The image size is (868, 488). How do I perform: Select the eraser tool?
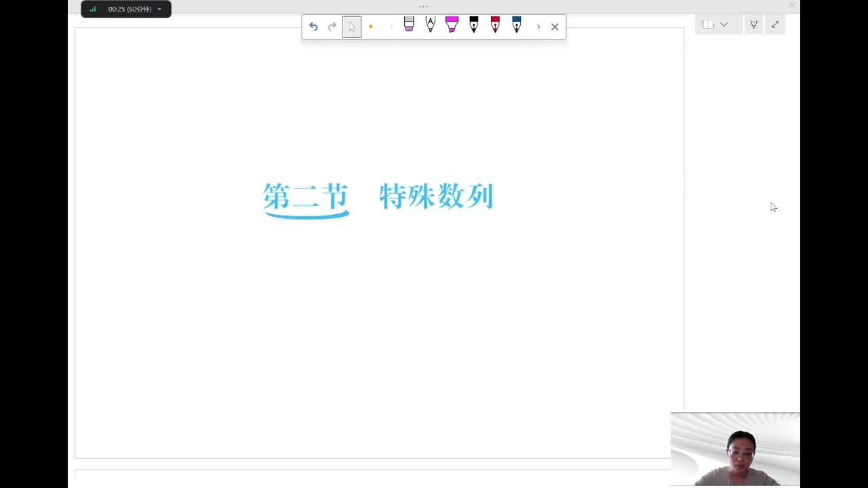409,24
